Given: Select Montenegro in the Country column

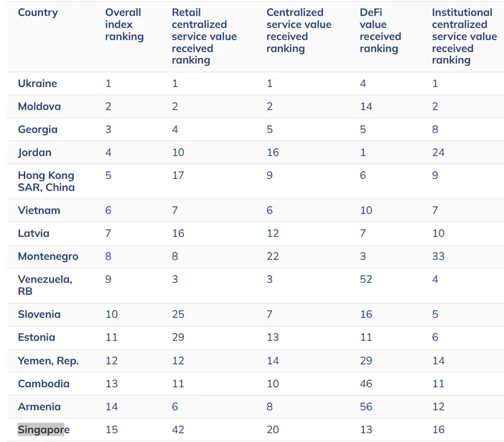Looking at the screenshot, I should 48,256.
